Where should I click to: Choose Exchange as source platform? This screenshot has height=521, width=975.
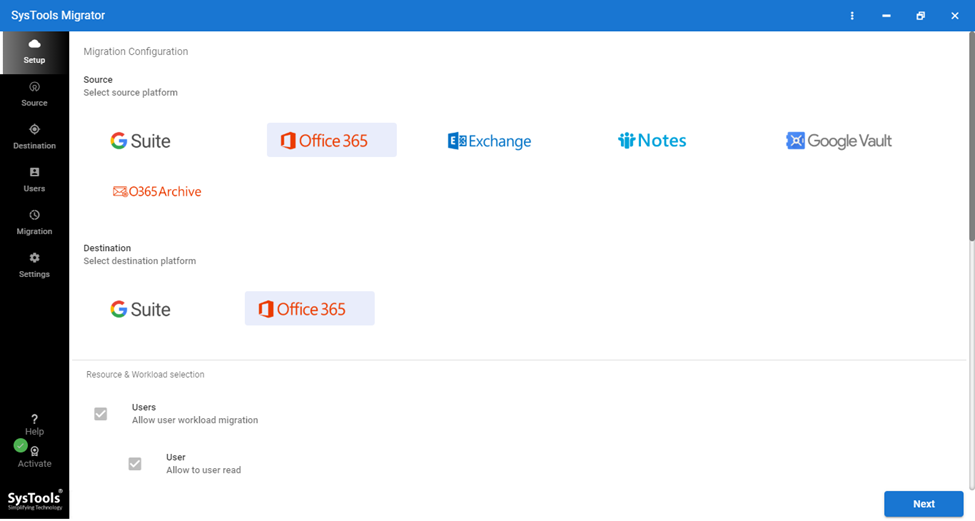pos(489,141)
